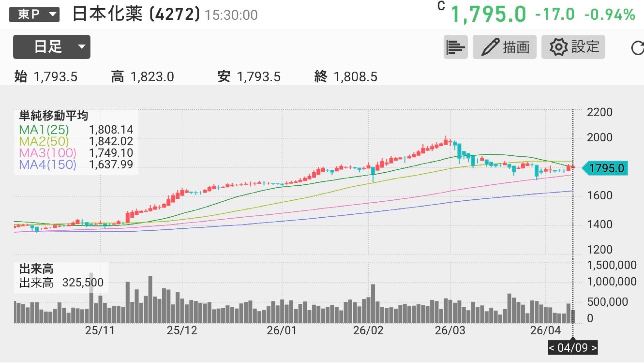644x363 pixels.
Task: Select MA2(50) legend entry
Action: click(x=44, y=141)
